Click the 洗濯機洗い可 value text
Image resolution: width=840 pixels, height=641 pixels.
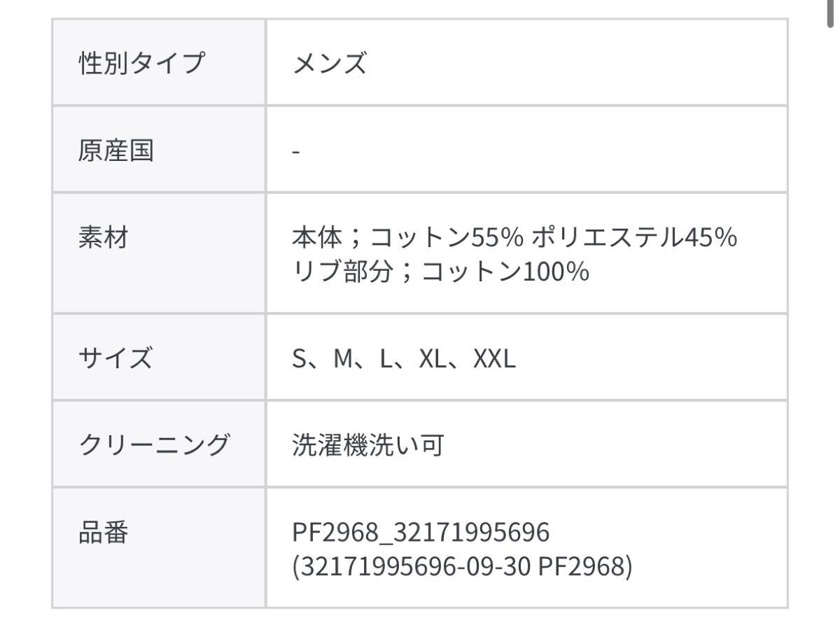tap(368, 445)
